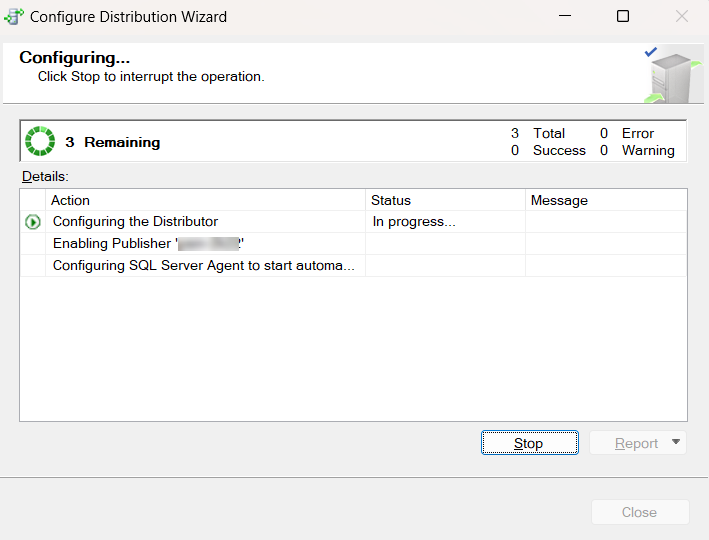Click the Report button label
Image resolution: width=709 pixels, height=540 pixels.
pos(636,443)
